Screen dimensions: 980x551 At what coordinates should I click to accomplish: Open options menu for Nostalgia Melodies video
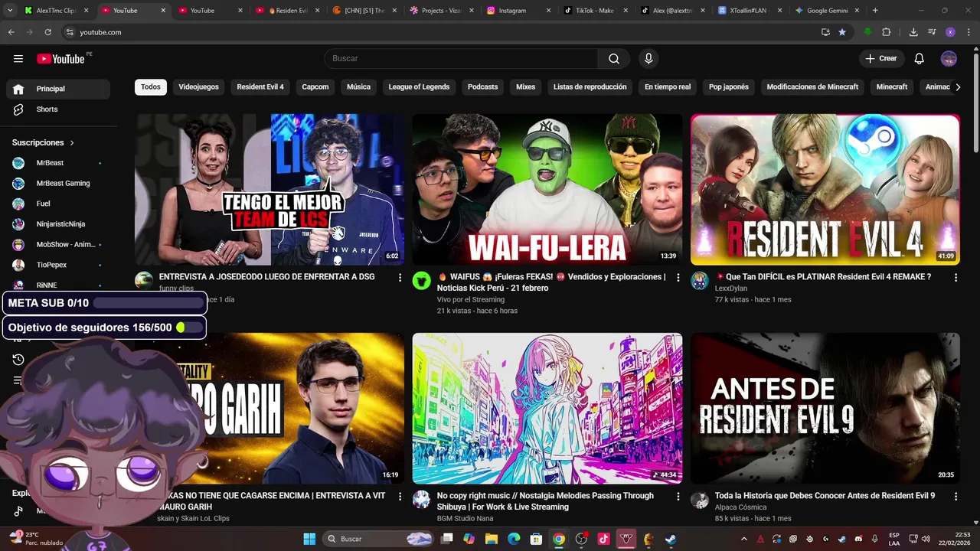[x=678, y=497]
